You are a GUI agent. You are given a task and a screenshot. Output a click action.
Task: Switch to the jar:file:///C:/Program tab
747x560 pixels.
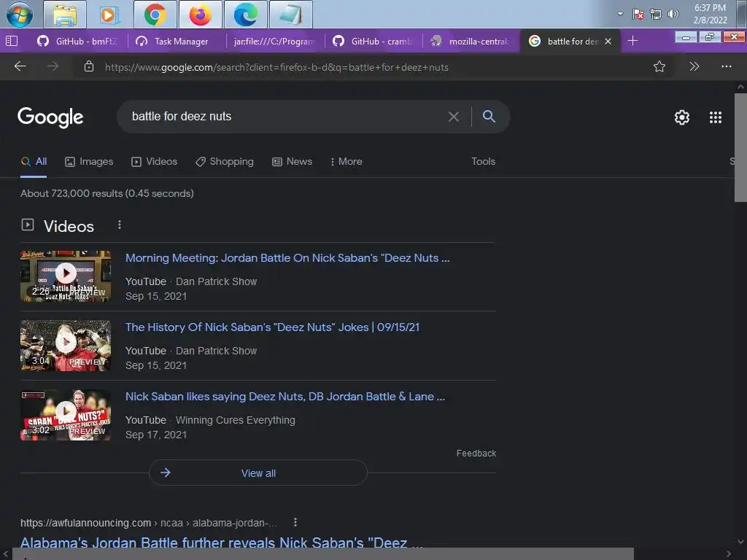[x=274, y=42]
